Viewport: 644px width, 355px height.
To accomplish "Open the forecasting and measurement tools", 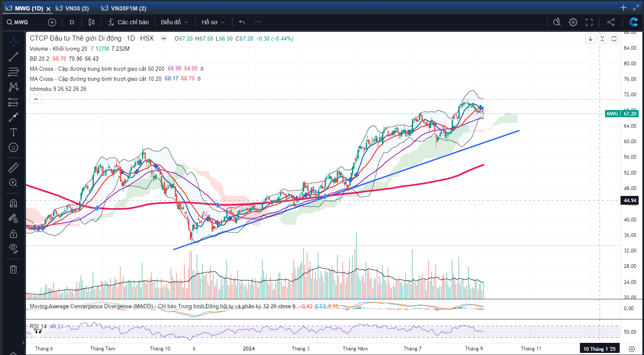I will 13,102.
